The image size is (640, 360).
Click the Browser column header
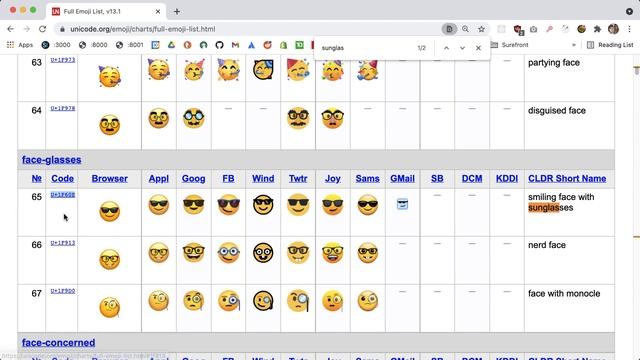pos(109,178)
